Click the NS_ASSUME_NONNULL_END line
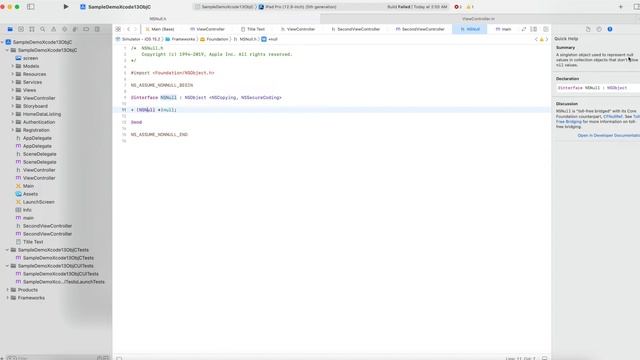The image size is (640, 360). (159, 135)
